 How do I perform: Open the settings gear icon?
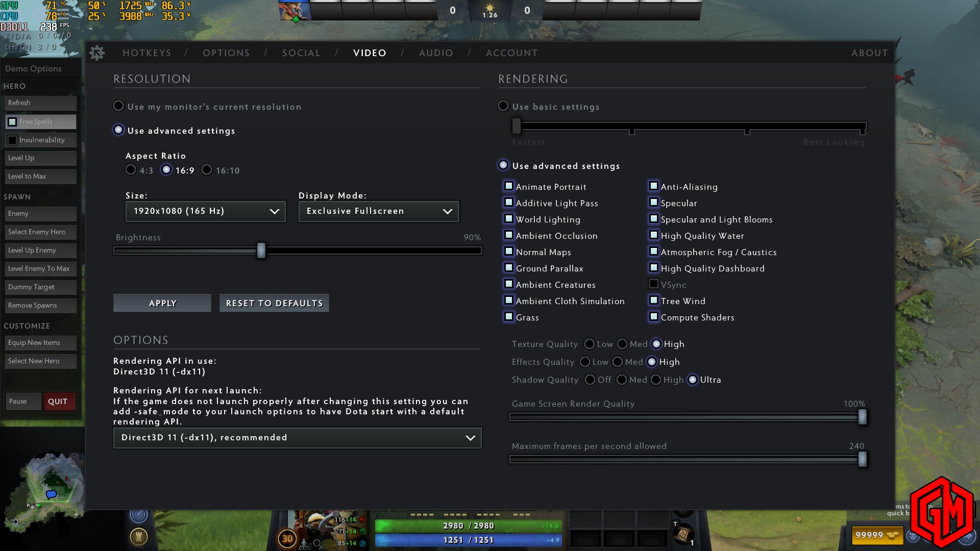[x=96, y=53]
